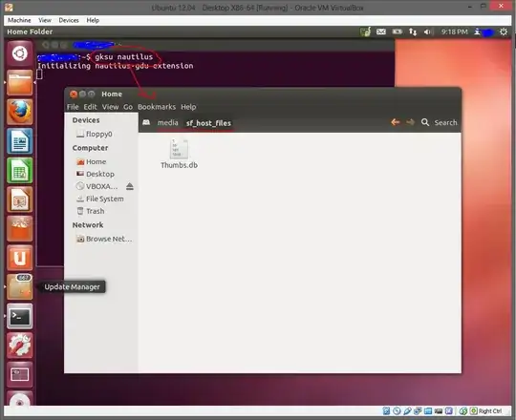This screenshot has width=516, height=420.
Task: Open the Terminal icon in launcher
Action: pyautogui.click(x=20, y=316)
